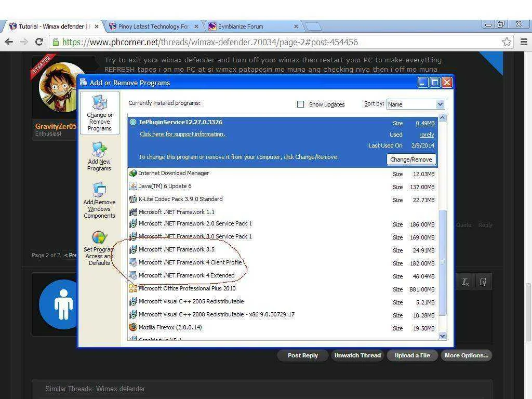The height and width of the screenshot is (399, 532).
Task: Reload the phcorner page
Action: (x=39, y=42)
